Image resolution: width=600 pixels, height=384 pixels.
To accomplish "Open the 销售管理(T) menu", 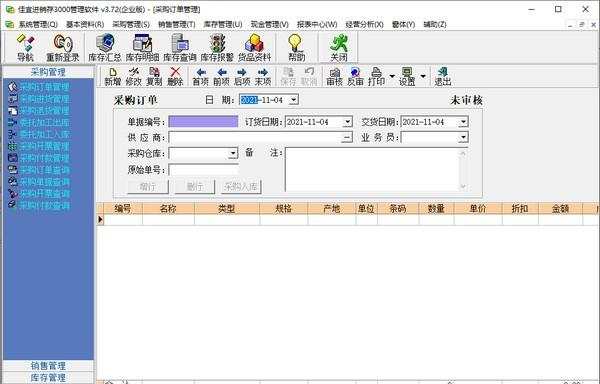I will tap(177, 24).
